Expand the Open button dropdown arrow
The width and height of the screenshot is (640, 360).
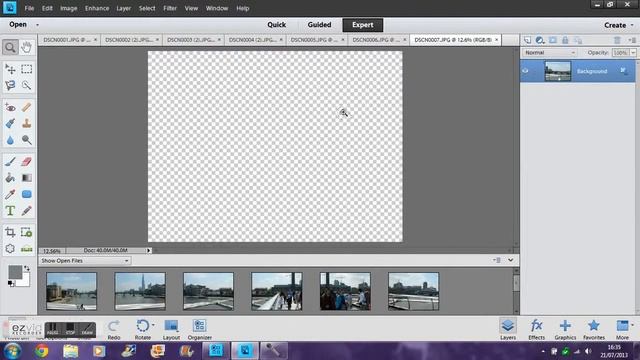37,25
